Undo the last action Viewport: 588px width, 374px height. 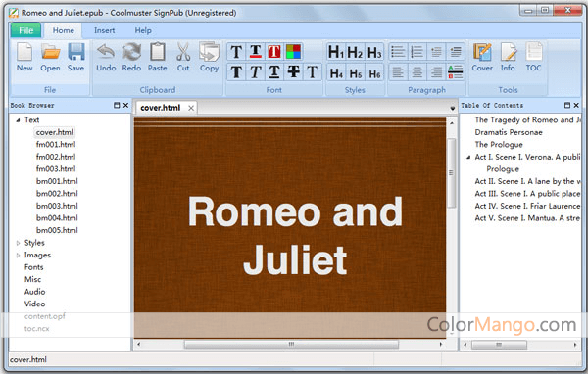106,57
